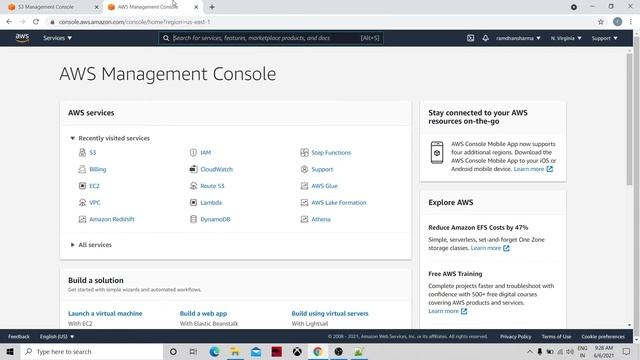Open a new browser tab
640x360 pixels.
[x=212, y=7]
